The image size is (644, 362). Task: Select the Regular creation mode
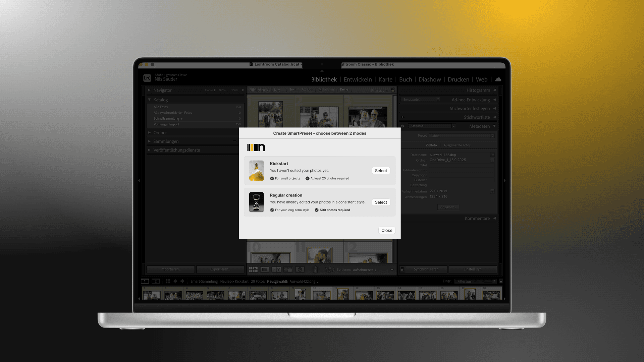[x=381, y=202]
